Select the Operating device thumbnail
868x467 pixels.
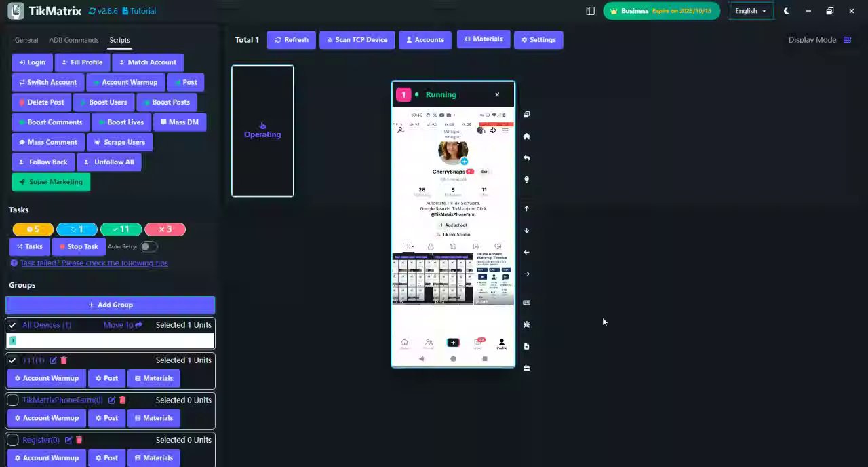coord(262,131)
